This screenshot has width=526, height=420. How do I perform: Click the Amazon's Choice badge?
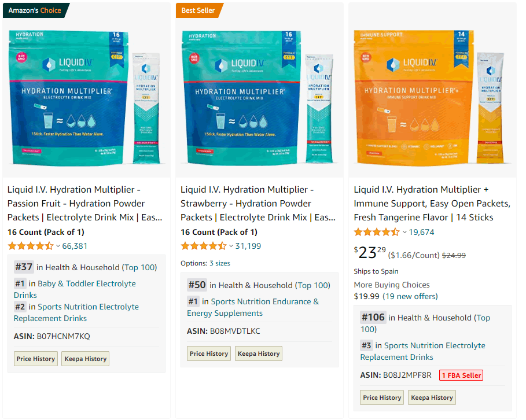coord(35,10)
